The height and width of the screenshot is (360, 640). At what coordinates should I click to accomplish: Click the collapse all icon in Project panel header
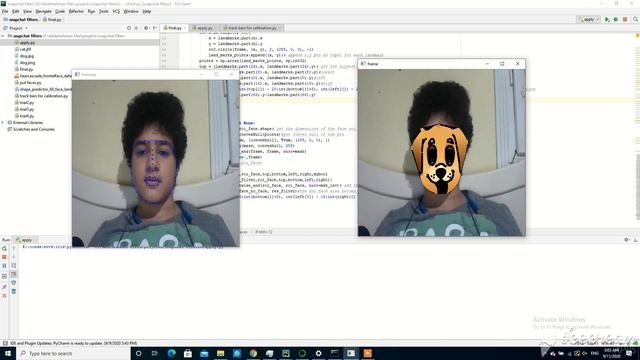pyautogui.click(x=136, y=28)
